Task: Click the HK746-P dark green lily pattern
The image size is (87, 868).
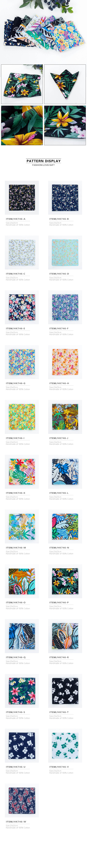Action: [x=65, y=581]
